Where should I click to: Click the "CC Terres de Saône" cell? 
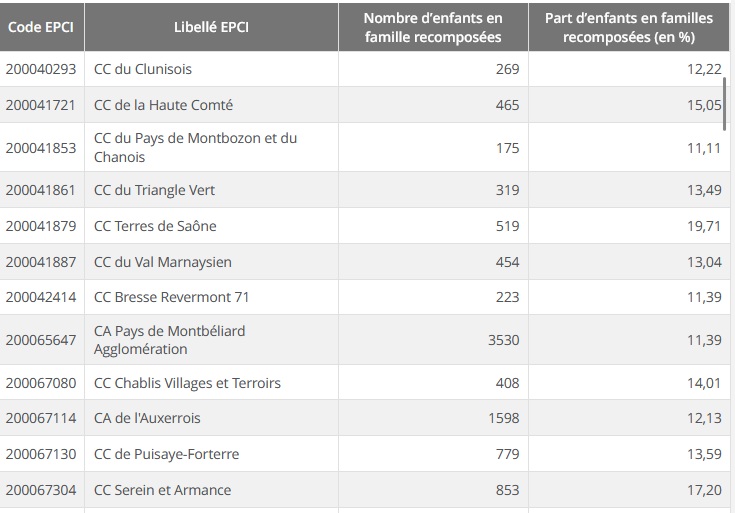(x=155, y=226)
